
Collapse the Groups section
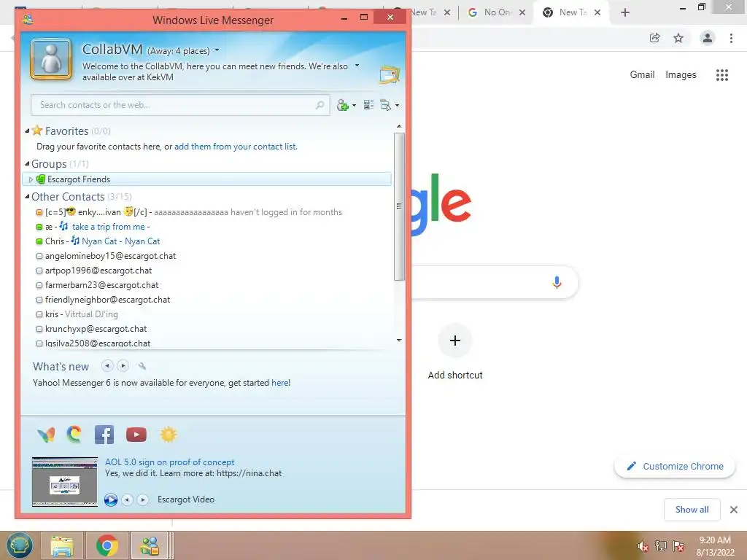point(27,163)
